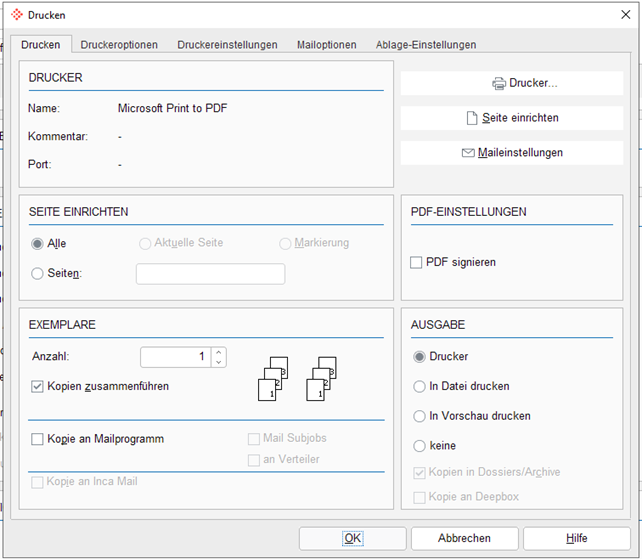Click Abbrechen to cancel

coord(464,538)
